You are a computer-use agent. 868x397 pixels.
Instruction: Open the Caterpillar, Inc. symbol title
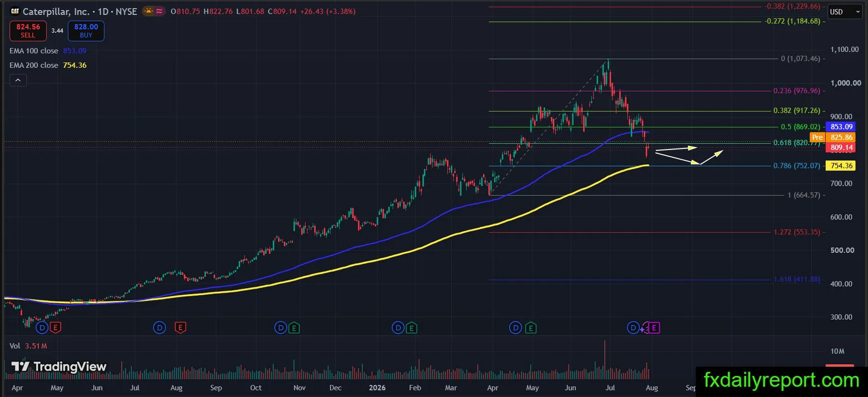coord(80,11)
